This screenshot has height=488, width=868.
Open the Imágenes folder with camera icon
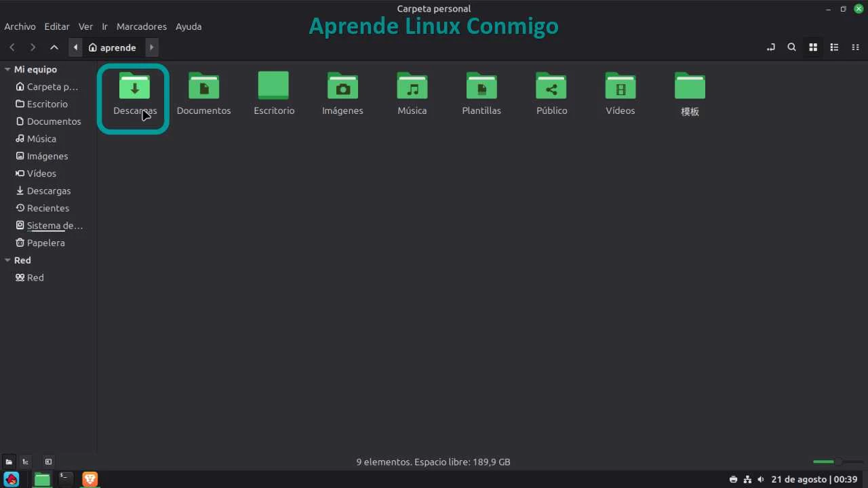pyautogui.click(x=343, y=85)
